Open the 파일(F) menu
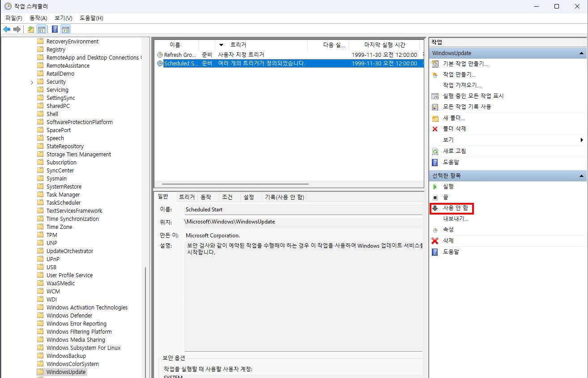 coord(14,18)
